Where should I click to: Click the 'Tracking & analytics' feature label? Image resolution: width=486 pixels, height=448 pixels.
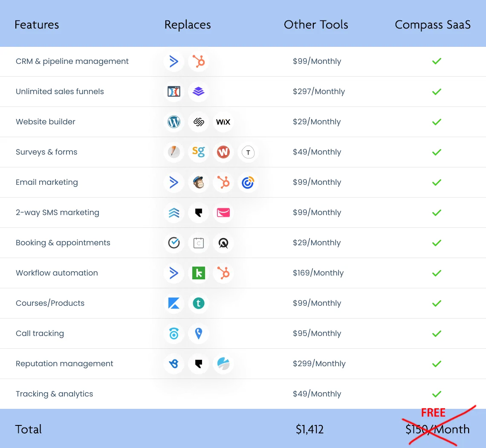pyautogui.click(x=54, y=394)
